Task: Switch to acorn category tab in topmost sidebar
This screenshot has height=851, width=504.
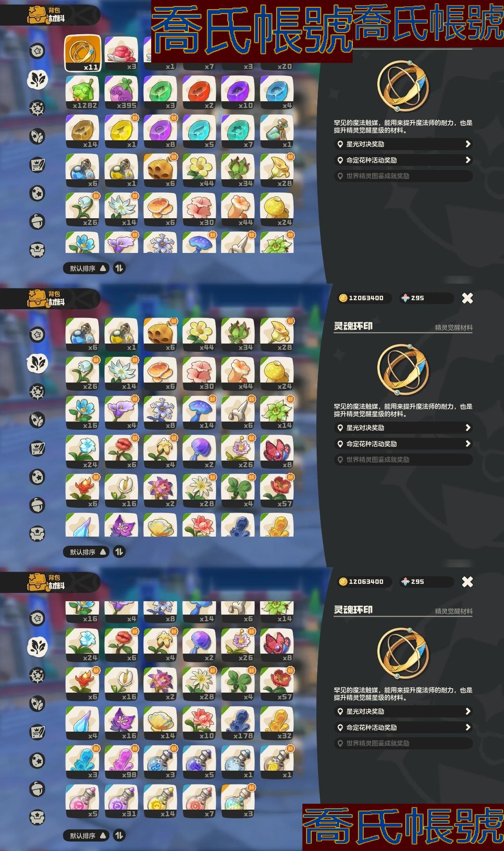Action: [37, 221]
